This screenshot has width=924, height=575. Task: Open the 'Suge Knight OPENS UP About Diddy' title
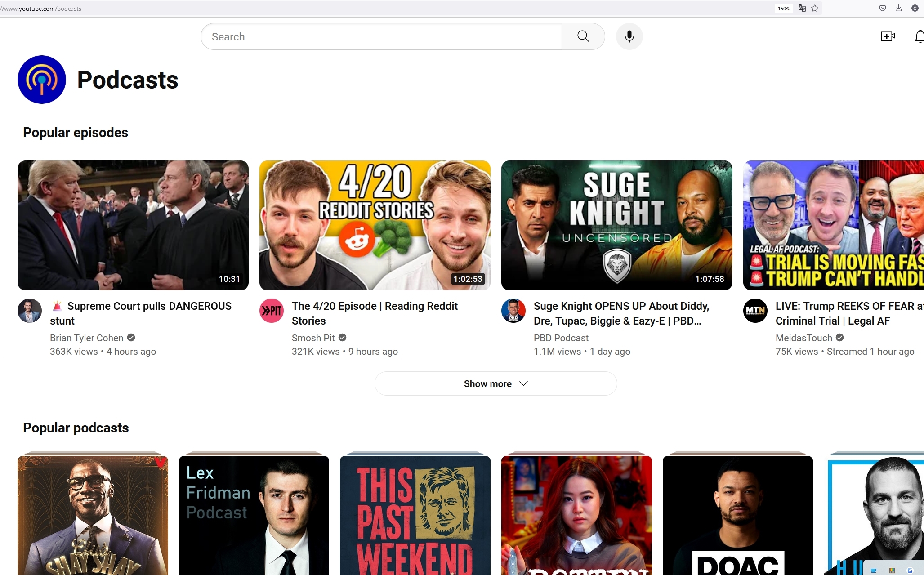tap(621, 313)
